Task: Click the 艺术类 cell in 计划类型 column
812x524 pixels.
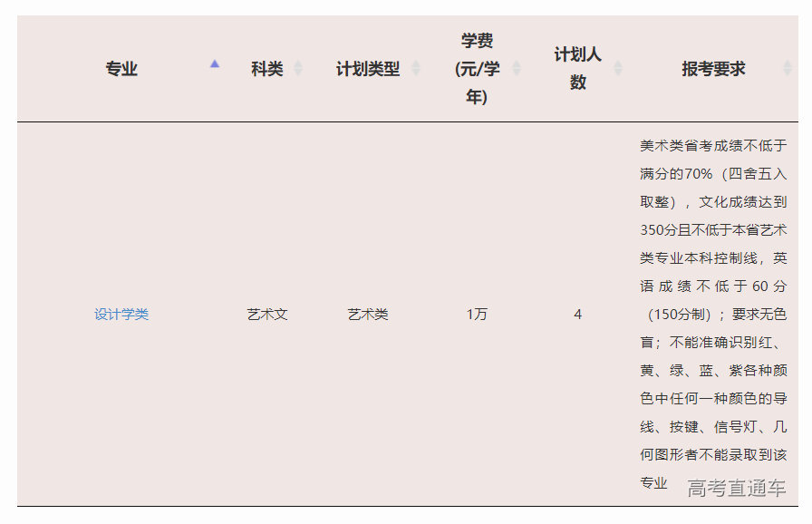Action: [368, 315]
